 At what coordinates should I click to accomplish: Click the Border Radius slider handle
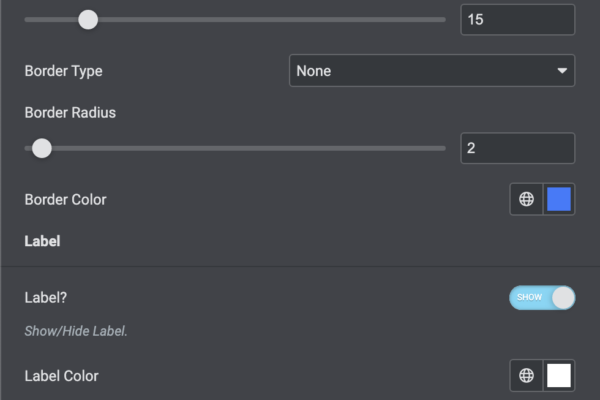[x=41, y=148]
